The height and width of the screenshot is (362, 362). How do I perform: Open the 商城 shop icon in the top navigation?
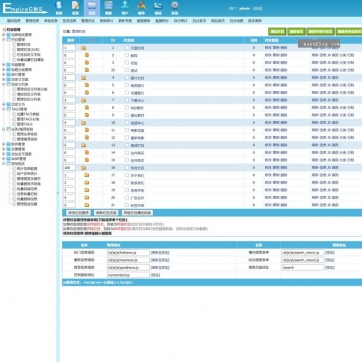tap(158, 6)
